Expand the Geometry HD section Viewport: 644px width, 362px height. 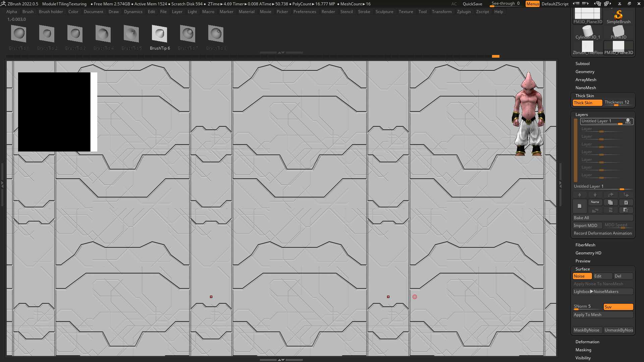[x=588, y=253]
